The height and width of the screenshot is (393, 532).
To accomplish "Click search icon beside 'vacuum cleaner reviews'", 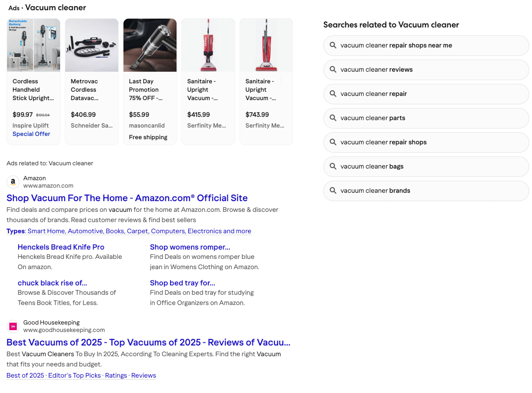I will (x=333, y=69).
